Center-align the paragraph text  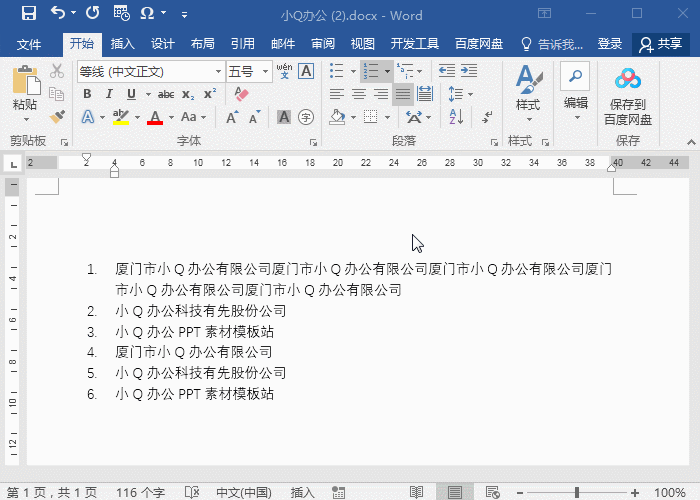pyautogui.click(x=358, y=94)
